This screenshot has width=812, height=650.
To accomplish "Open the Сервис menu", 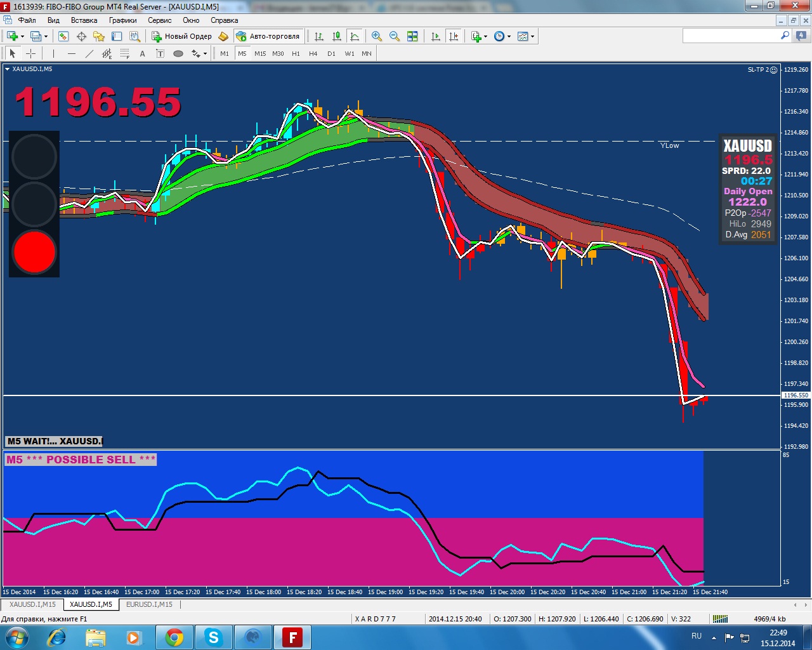I will [159, 20].
